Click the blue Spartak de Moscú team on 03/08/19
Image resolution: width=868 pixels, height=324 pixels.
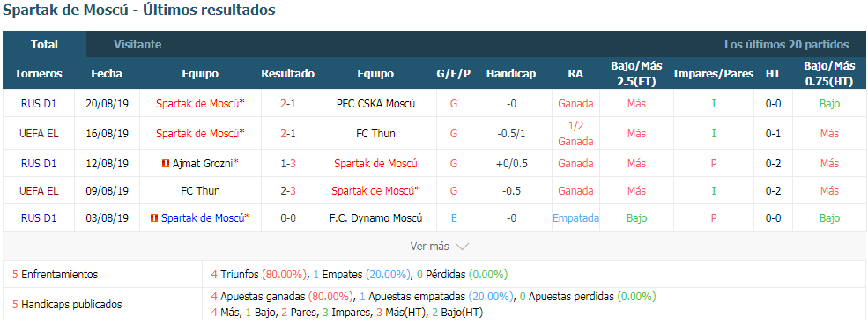(205, 218)
